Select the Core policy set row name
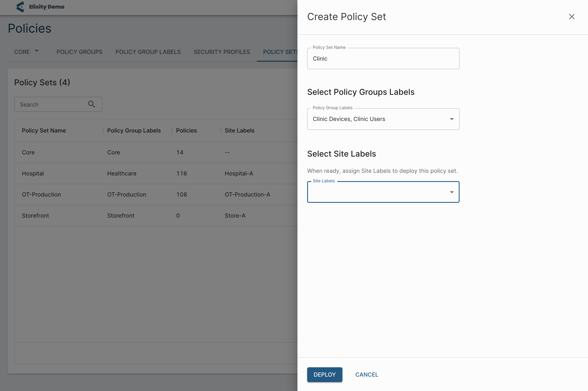This screenshot has width=588, height=391. (28, 152)
